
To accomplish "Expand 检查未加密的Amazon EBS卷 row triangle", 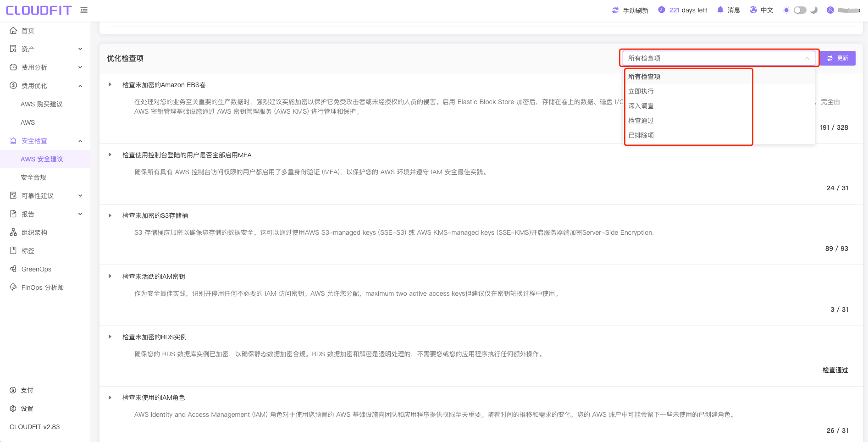I will [x=110, y=84].
